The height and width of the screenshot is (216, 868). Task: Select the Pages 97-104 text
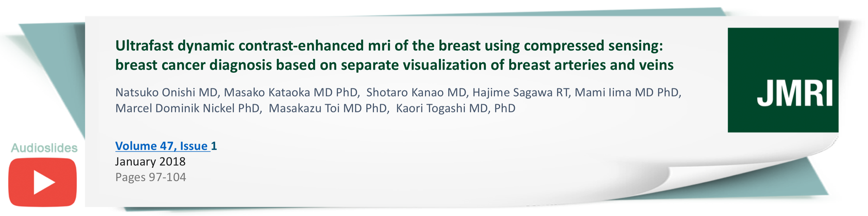tap(151, 177)
